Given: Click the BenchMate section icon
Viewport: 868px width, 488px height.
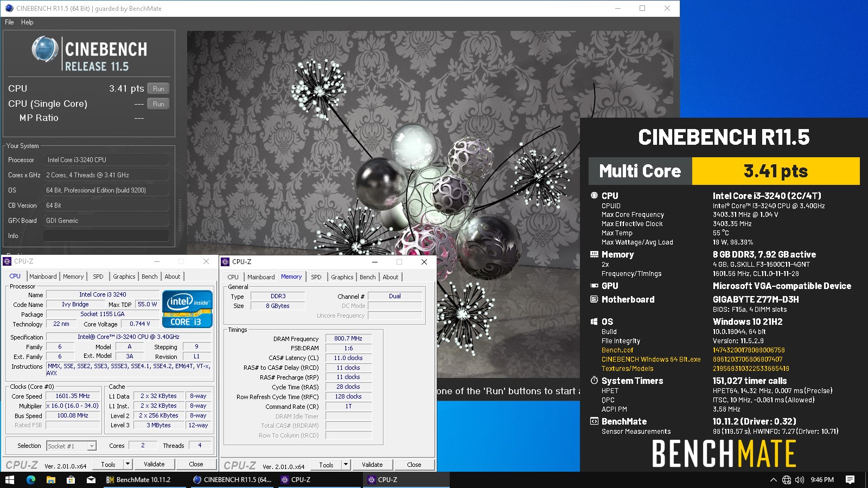Looking at the screenshot, I should click(594, 421).
